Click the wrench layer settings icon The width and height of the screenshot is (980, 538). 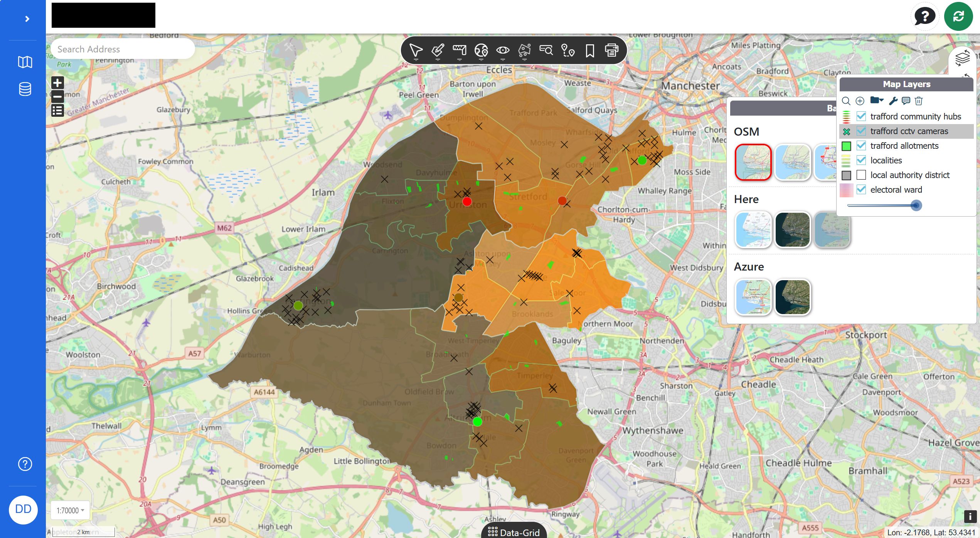(893, 101)
